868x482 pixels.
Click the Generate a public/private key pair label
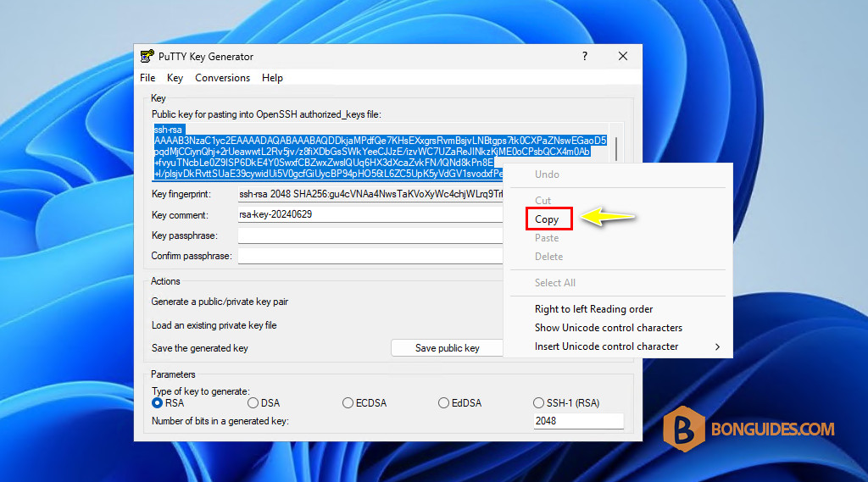tap(220, 302)
